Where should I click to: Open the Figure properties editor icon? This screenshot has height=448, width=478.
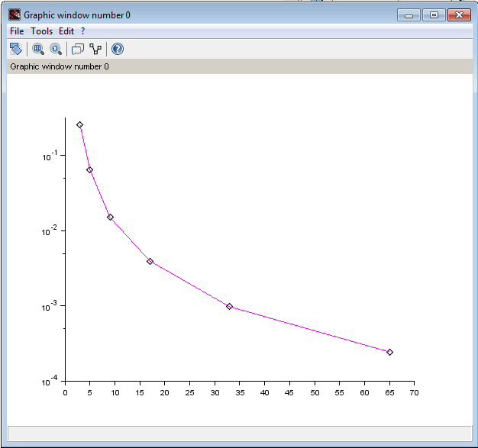click(x=95, y=49)
